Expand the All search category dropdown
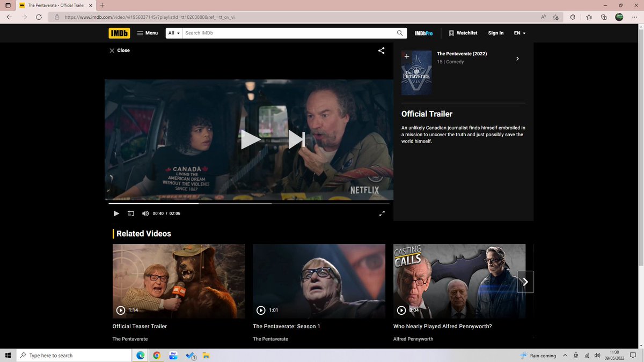Screen dimensions: 644x362 coord(174,33)
